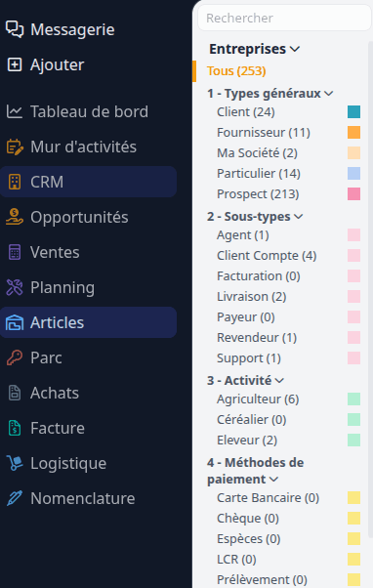373x588 pixels.
Task: Click the Rechercher search field
Action: point(284,18)
